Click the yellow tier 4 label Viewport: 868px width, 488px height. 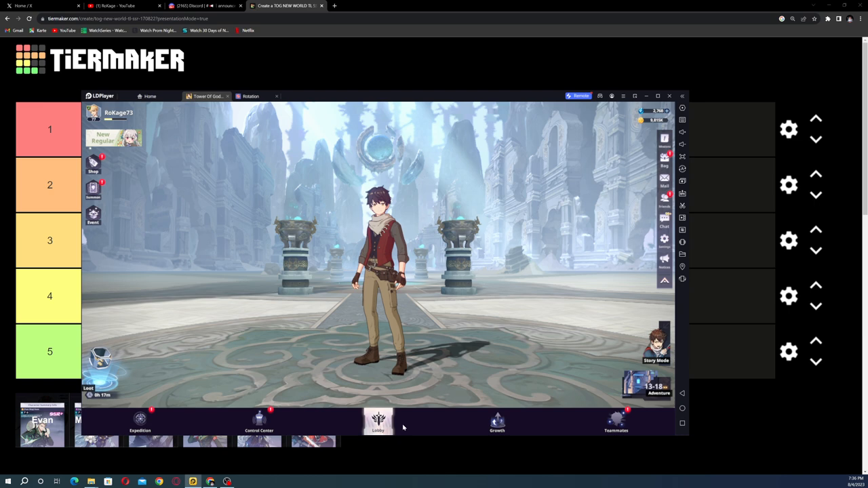[x=49, y=296]
